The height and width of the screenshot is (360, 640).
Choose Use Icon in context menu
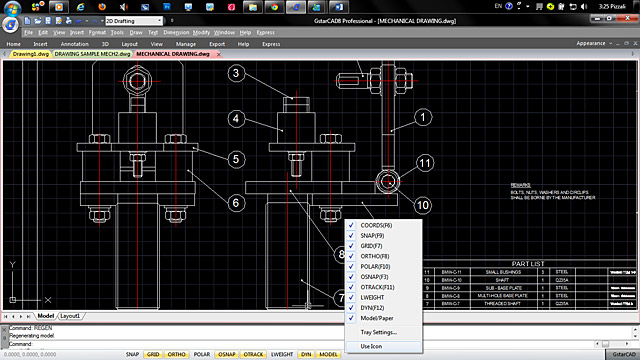click(384, 346)
